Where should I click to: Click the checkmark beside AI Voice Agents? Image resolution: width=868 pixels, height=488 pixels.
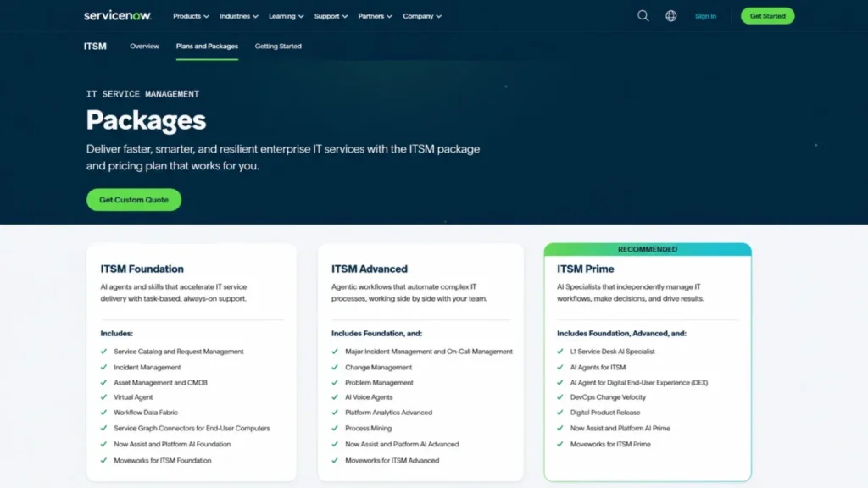[x=335, y=396]
